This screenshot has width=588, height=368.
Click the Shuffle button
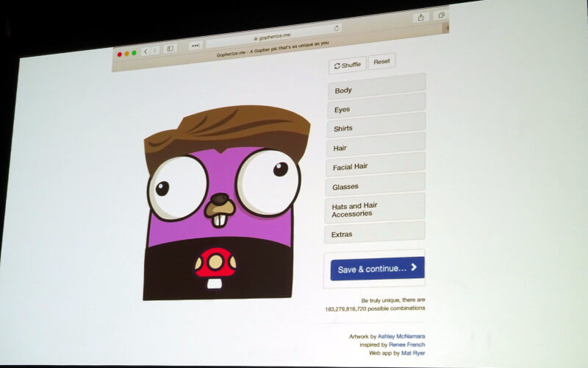(x=347, y=66)
